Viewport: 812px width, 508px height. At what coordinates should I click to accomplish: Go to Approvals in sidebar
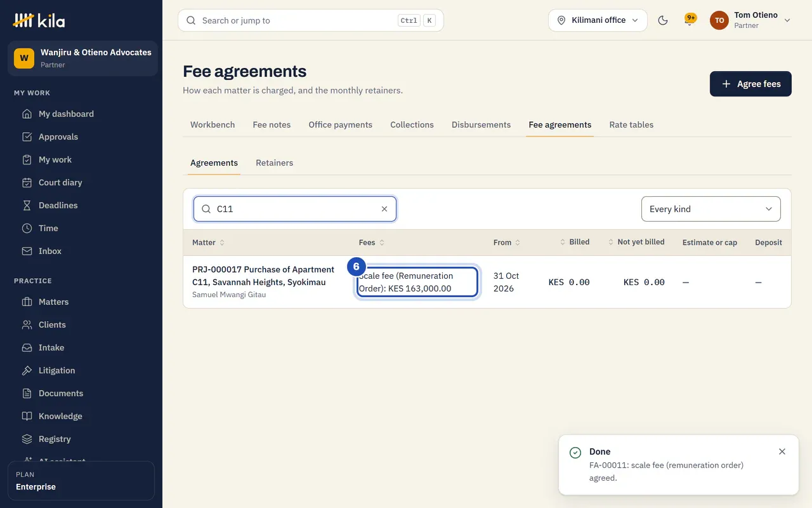(81, 137)
